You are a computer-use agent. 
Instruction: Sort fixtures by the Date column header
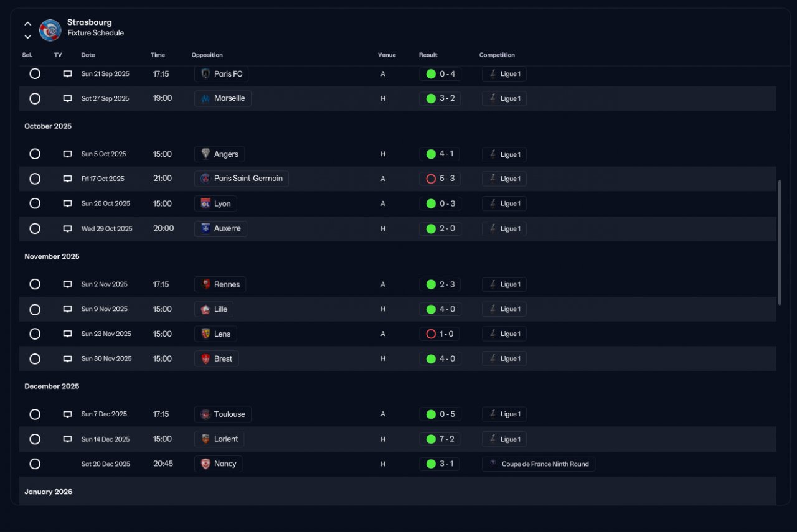88,55
